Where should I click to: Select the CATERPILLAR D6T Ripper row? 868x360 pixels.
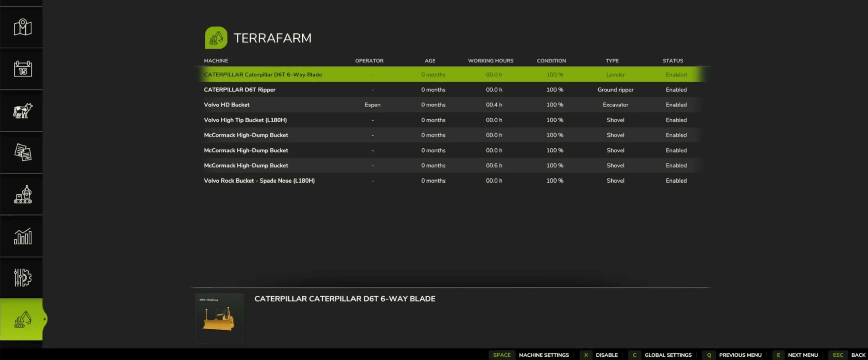240,90
